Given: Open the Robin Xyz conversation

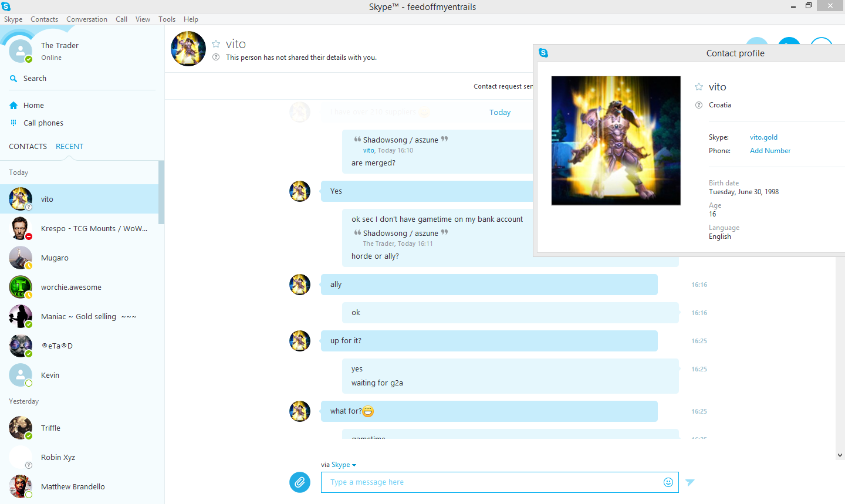Looking at the screenshot, I should (x=79, y=458).
